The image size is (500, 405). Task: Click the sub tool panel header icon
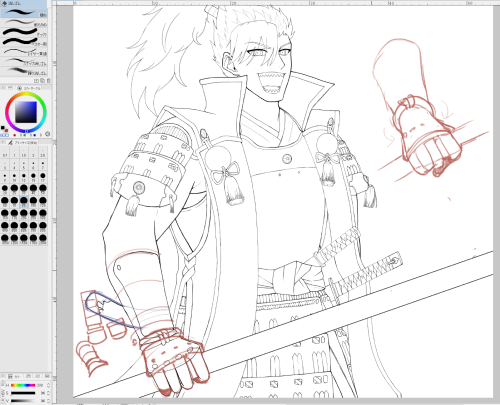click(x=4, y=3)
